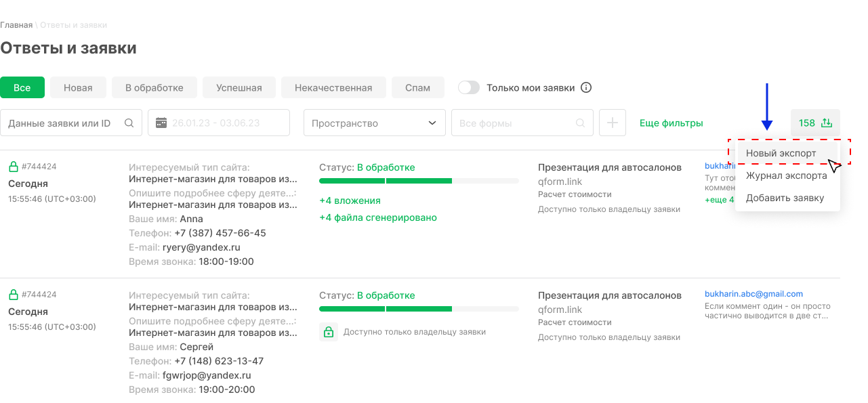Click the info icon beside Только мои заявки
This screenshot has width=868, height=403.
(587, 88)
